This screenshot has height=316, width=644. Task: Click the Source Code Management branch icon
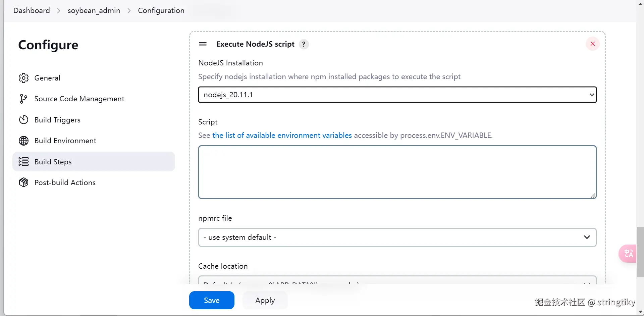(x=23, y=99)
